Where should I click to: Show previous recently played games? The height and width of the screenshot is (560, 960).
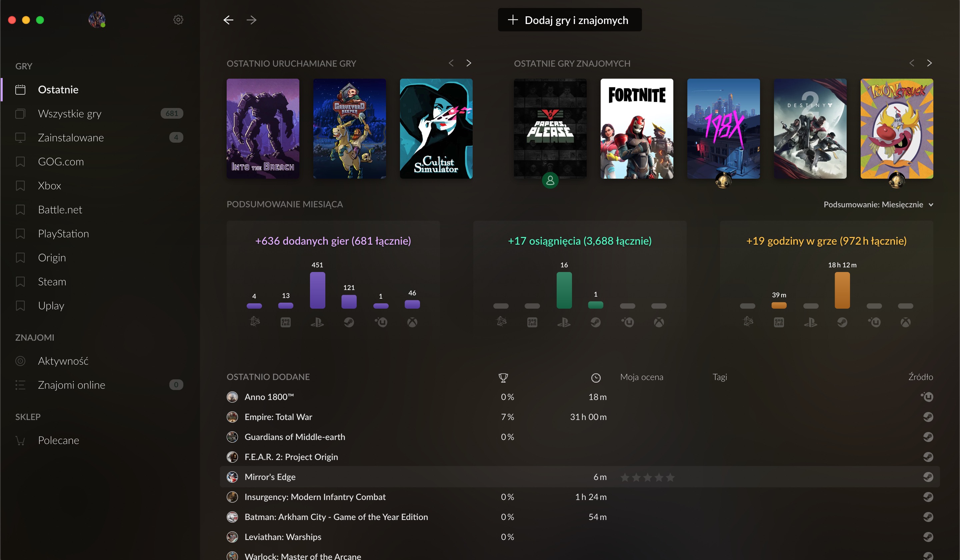pos(451,63)
